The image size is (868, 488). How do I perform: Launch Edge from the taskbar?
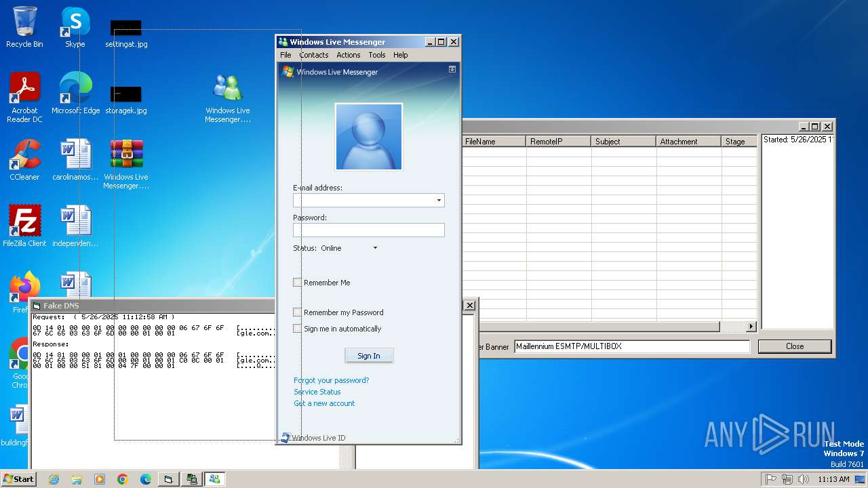tap(146, 479)
